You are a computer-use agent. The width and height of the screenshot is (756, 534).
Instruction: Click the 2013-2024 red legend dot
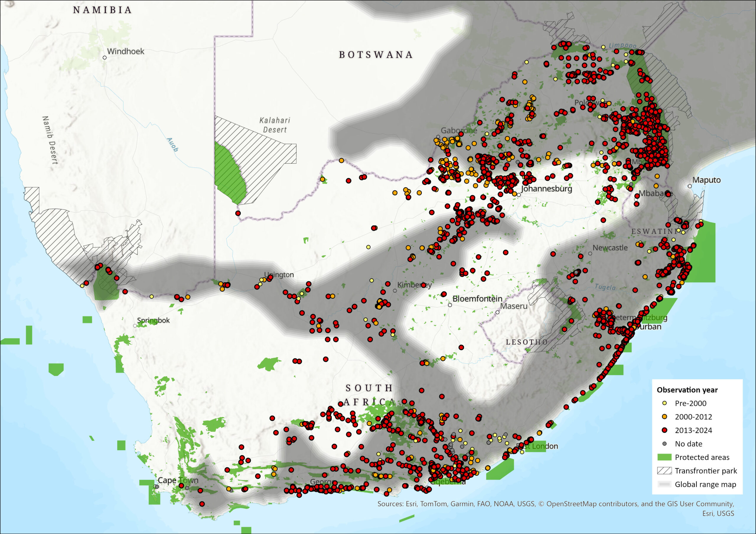click(664, 430)
